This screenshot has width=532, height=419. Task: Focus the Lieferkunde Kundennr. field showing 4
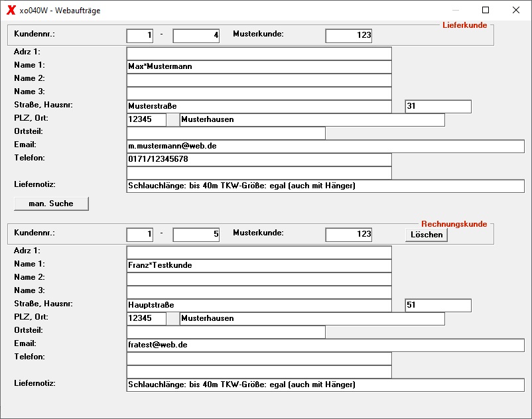coord(196,36)
